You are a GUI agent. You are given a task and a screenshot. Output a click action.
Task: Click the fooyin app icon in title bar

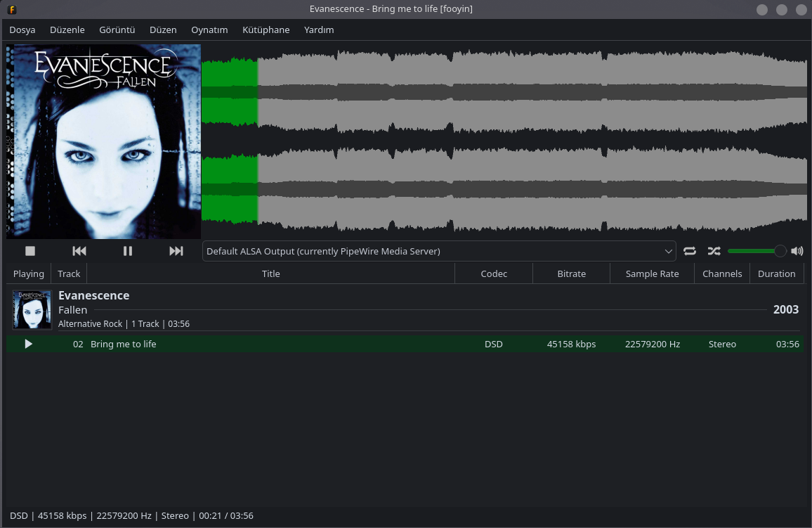point(12,9)
